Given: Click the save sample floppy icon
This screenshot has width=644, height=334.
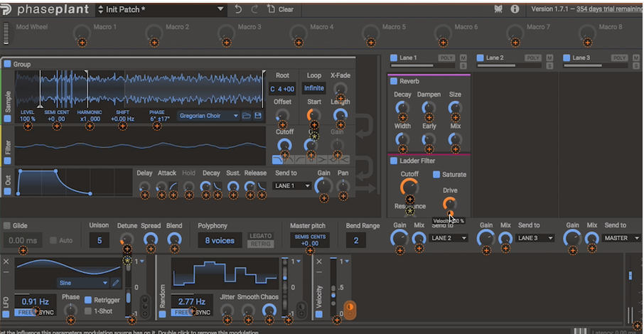Looking at the screenshot, I should point(258,116).
